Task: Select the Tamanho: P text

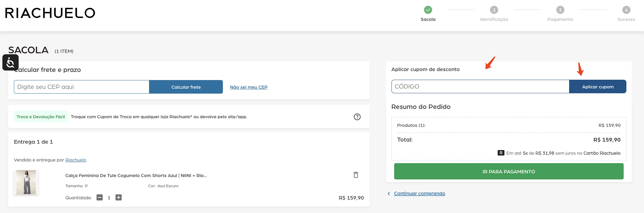Action: (x=77, y=186)
